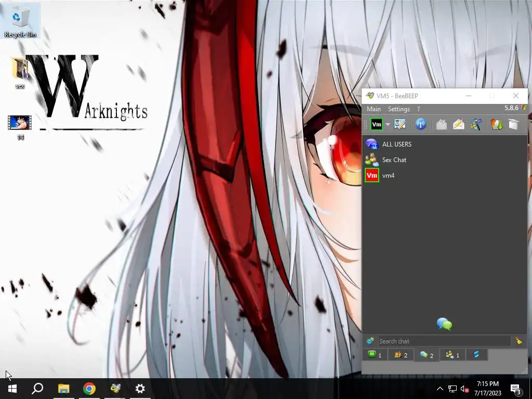Open chat list options gear icon

(370, 341)
